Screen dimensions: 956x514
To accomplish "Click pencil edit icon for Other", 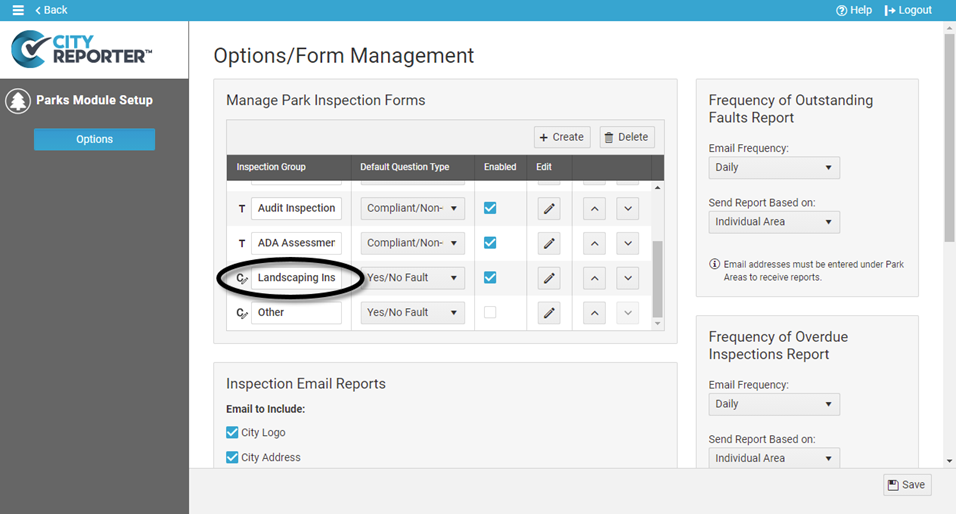I will click(549, 313).
